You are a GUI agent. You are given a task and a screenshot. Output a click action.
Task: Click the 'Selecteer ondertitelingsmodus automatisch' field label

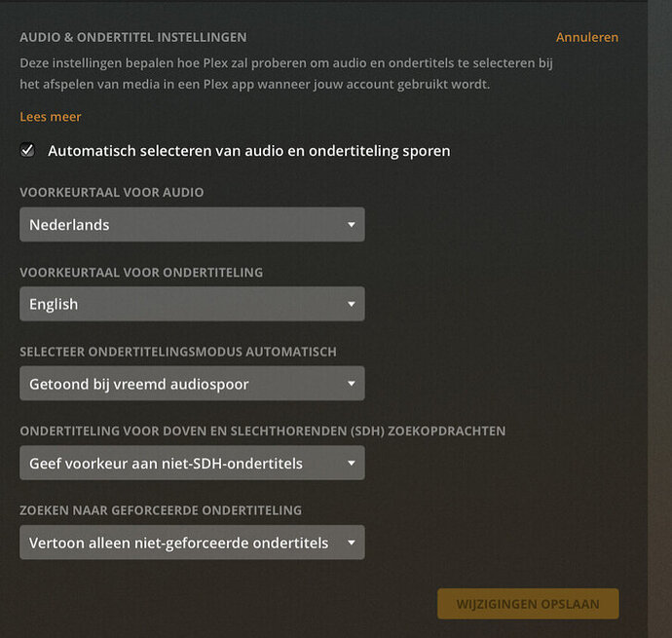[178, 352]
